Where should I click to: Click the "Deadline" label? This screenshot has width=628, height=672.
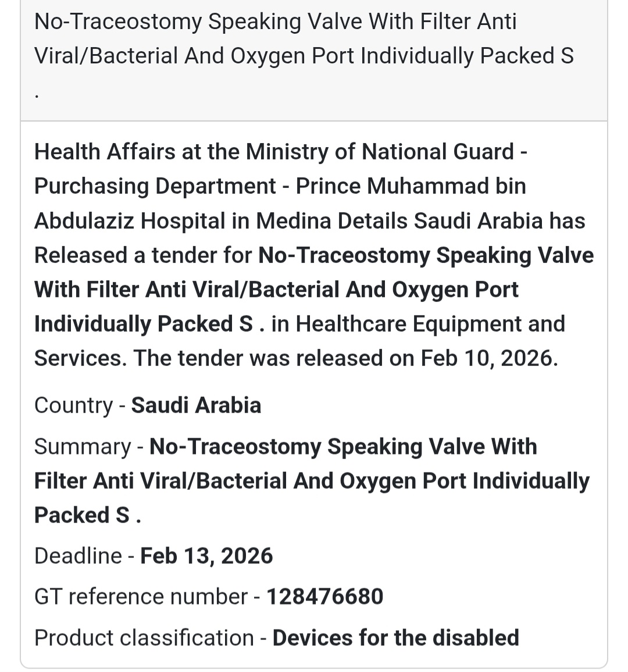click(78, 556)
